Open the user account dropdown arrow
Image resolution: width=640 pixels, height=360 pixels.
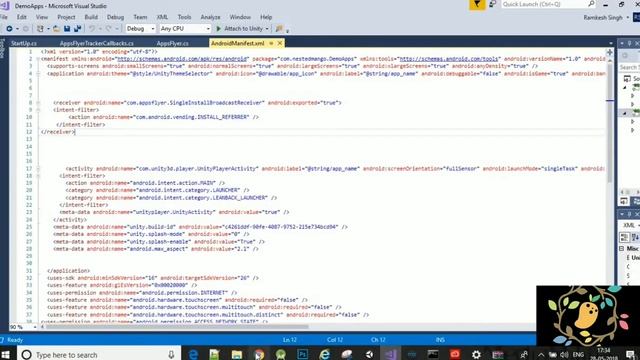[x=627, y=18]
